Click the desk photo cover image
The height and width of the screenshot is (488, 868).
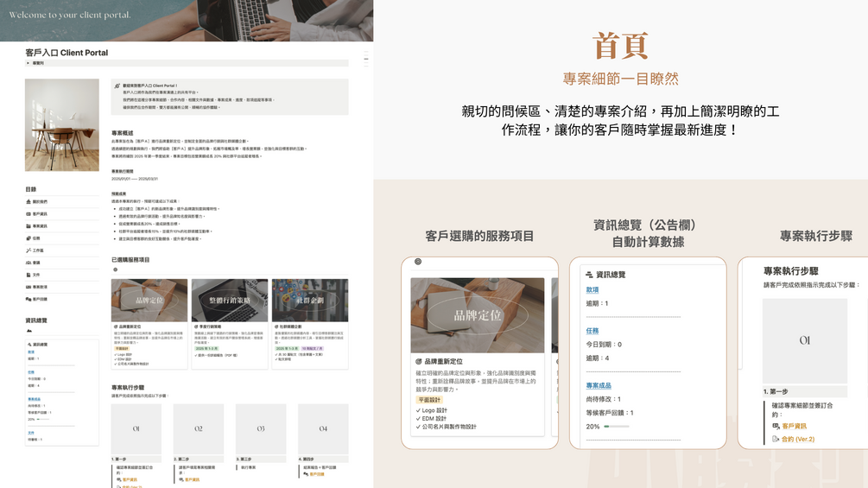tap(62, 124)
